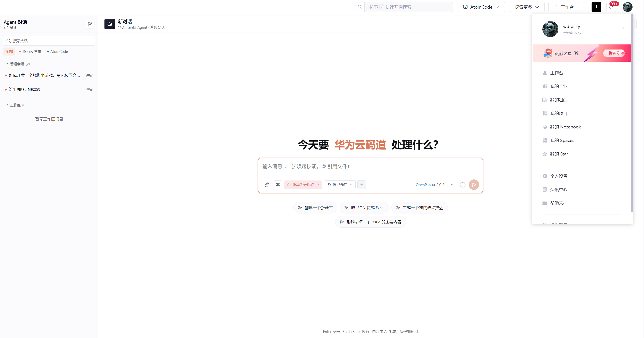Click the 帮助文档 folder icon
Screen dimensions: 644x338
pos(544,203)
